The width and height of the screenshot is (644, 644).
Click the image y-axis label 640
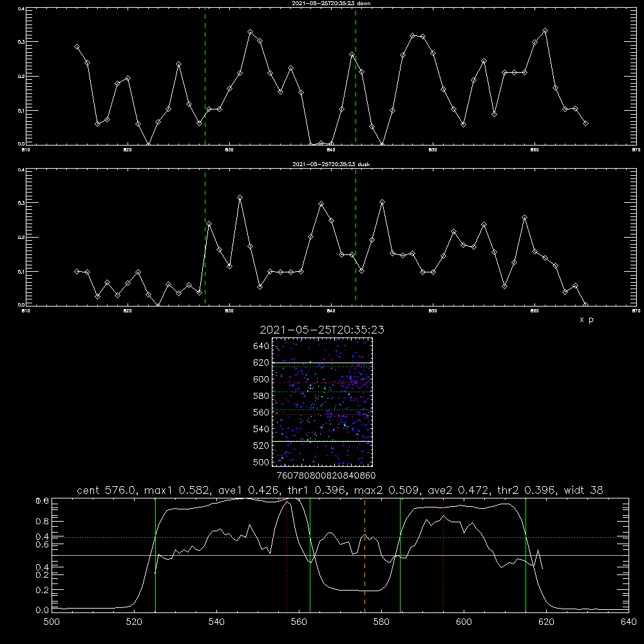coord(261,346)
